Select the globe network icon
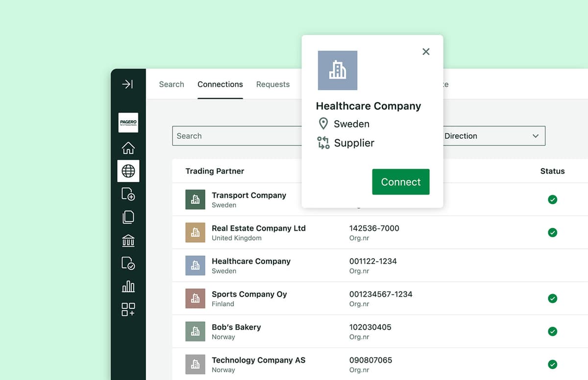588x380 pixels. [128, 171]
